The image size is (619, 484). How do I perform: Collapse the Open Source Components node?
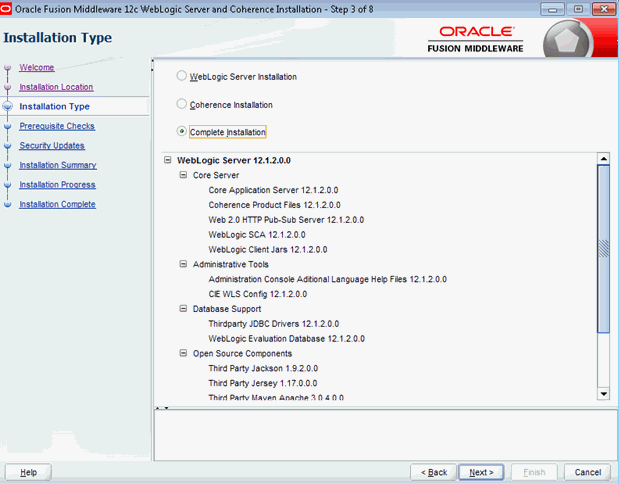(183, 353)
